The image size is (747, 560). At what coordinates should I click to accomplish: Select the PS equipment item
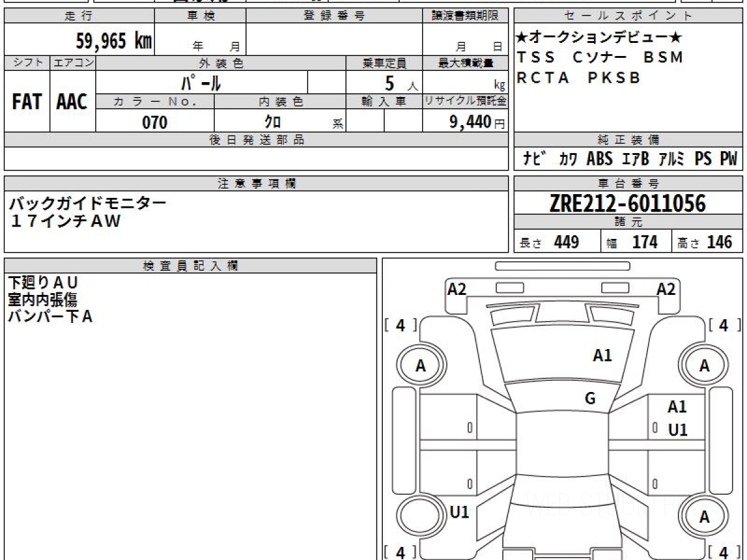[x=703, y=159]
